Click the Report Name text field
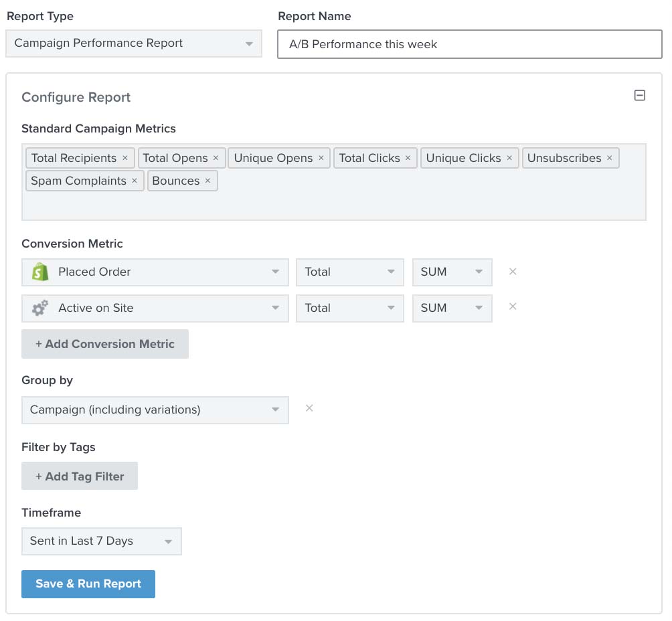The width and height of the screenshot is (672, 621). coord(469,45)
